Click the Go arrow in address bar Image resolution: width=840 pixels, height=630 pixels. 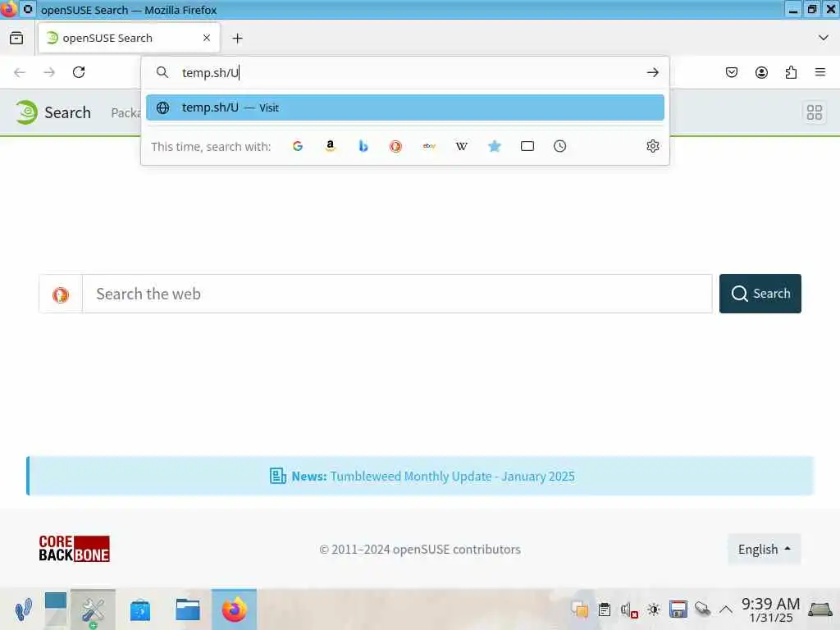[x=652, y=72]
